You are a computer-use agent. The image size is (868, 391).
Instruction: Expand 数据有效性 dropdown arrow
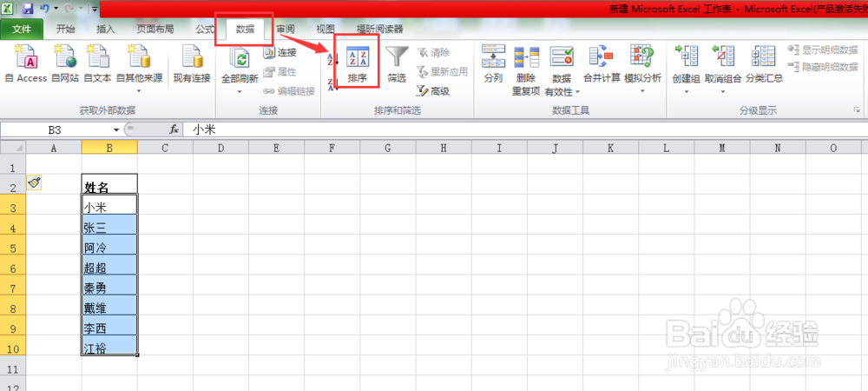coord(577,92)
